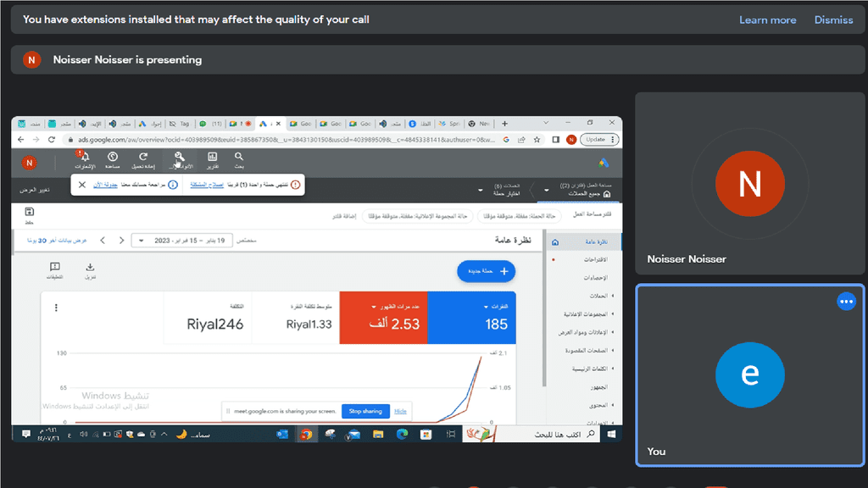Switch to the (11) browser tab
This screenshot has height=488, width=868.
(x=211, y=124)
